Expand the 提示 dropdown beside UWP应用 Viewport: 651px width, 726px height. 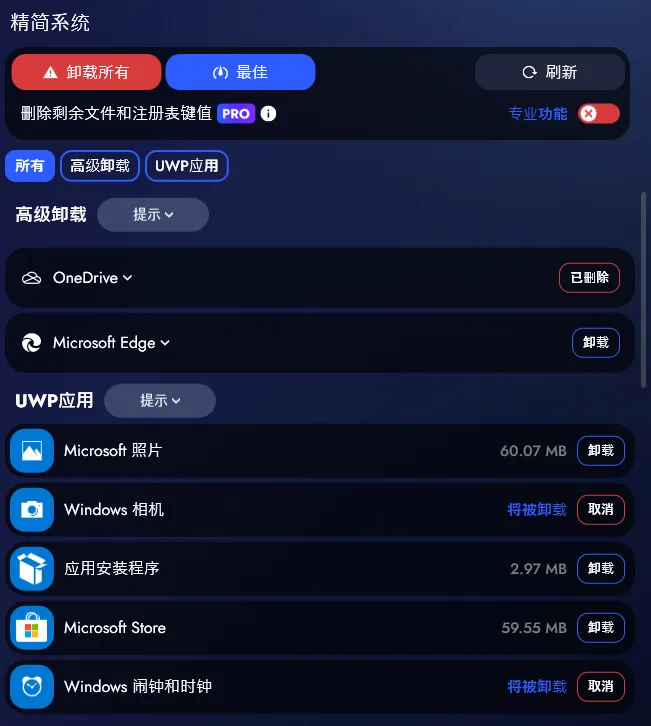(160, 401)
